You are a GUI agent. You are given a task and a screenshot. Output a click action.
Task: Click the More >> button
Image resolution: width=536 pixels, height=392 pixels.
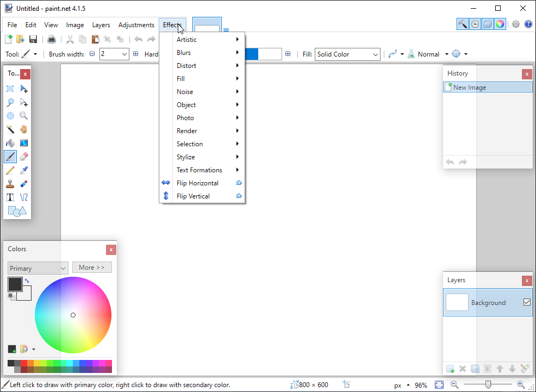pyautogui.click(x=92, y=267)
